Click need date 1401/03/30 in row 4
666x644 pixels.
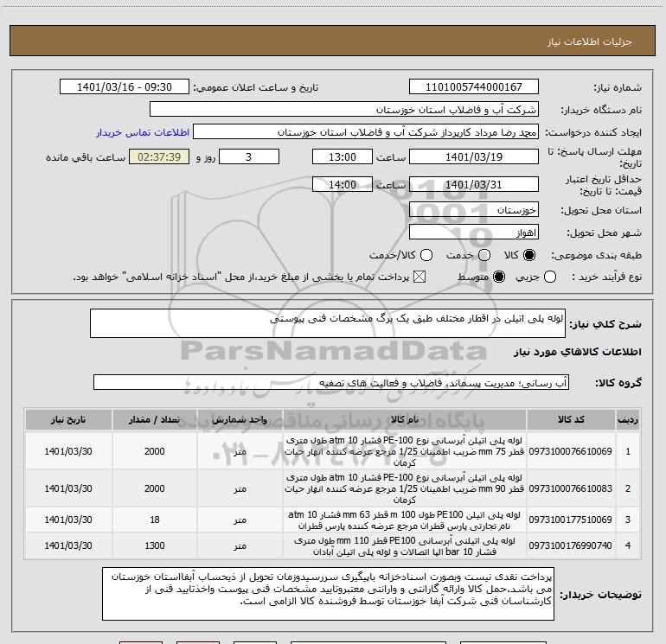pos(68,545)
